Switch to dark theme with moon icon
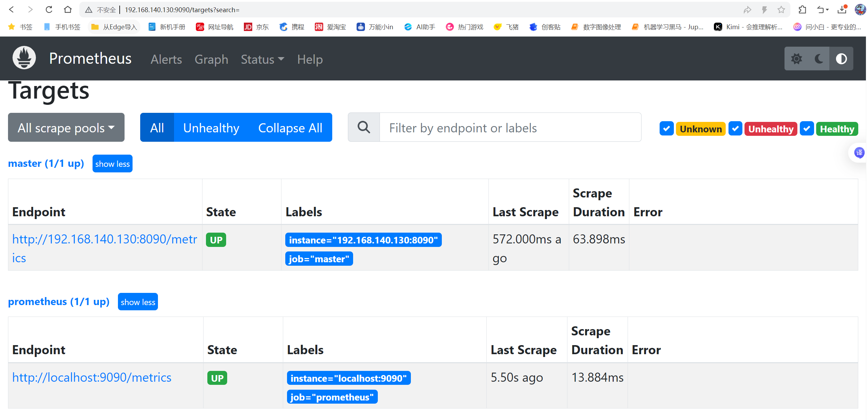This screenshot has height=420, width=868. 819,59
